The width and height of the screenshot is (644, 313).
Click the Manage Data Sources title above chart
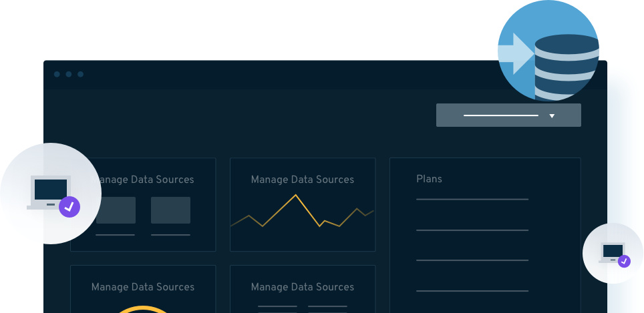[x=302, y=180]
